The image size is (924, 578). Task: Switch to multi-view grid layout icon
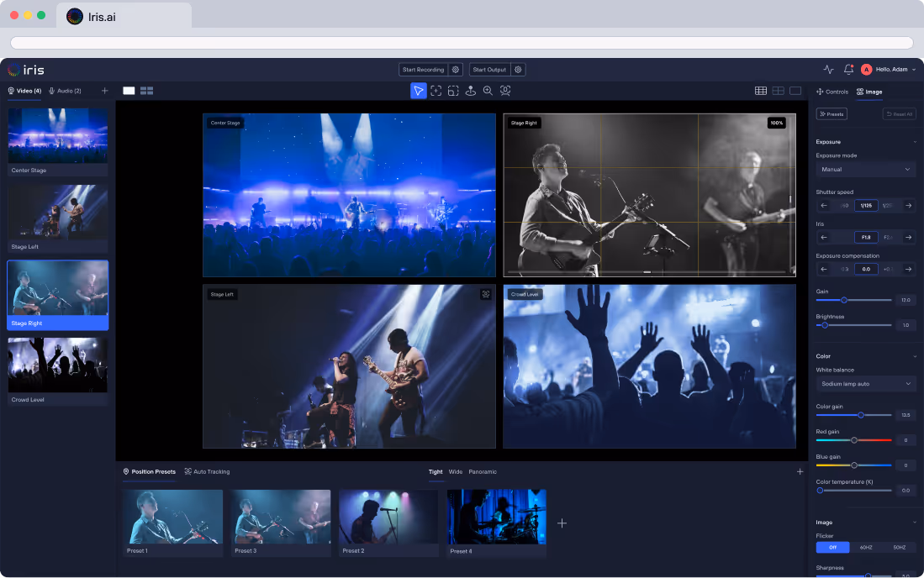[147, 91]
